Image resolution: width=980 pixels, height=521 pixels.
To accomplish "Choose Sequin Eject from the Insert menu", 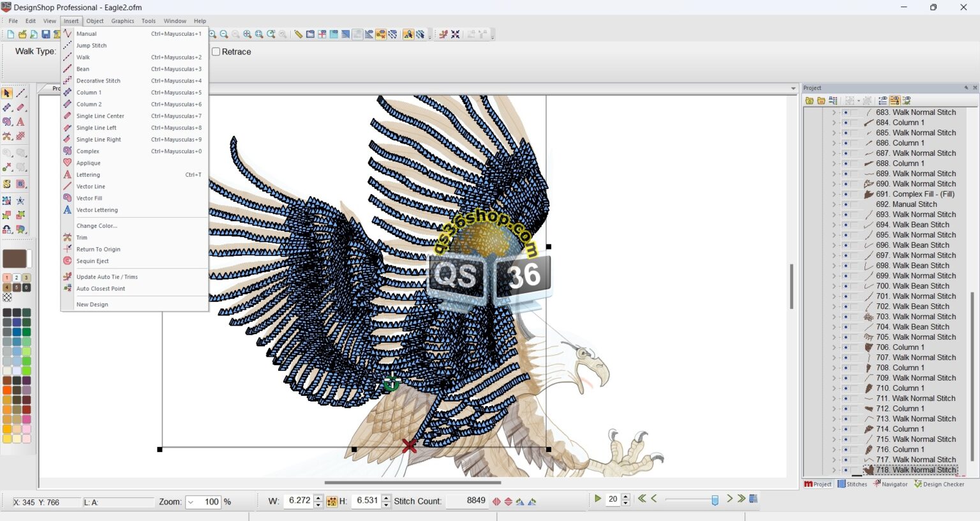I will [93, 260].
